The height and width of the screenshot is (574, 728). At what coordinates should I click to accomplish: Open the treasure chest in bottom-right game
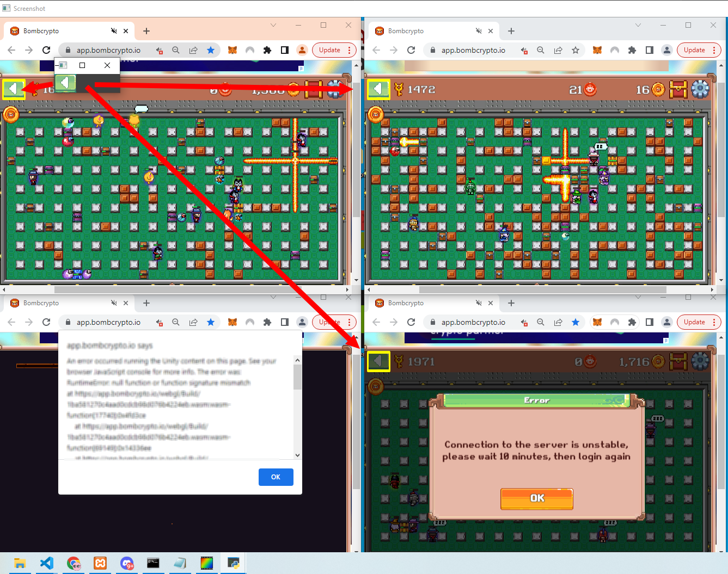pos(678,361)
